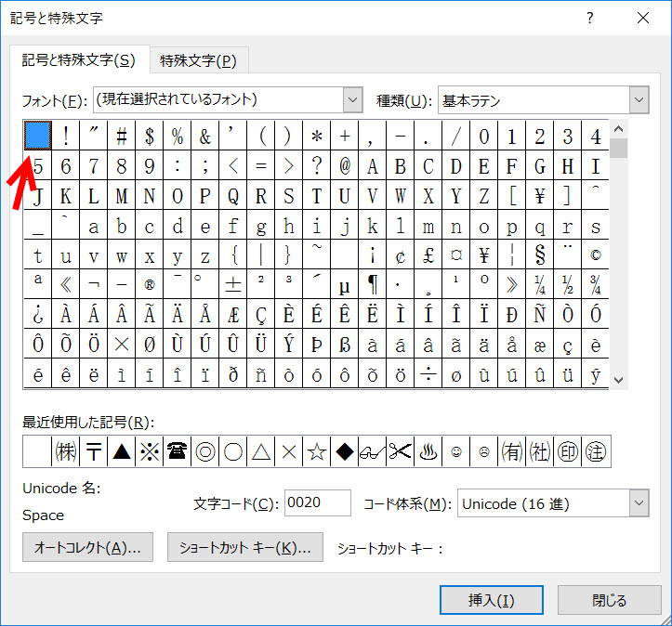Click the pound sterling £ character
The image size is (672, 626).
[428, 255]
